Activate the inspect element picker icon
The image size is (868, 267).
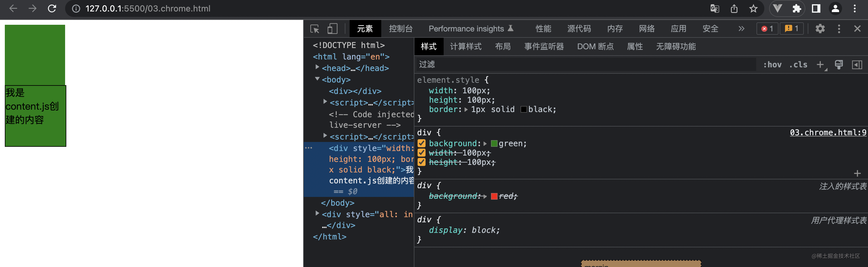(x=315, y=29)
